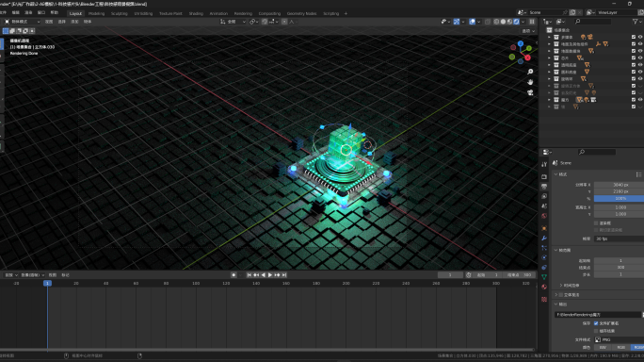Viewport: 644px width, 362px height.
Task: Switch to rendered viewport shading
Action: pyautogui.click(x=516, y=22)
